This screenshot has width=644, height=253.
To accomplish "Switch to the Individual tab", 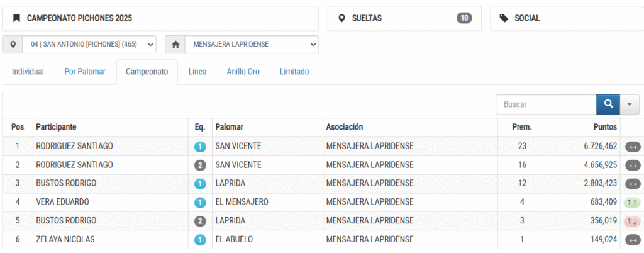I will [28, 72].
